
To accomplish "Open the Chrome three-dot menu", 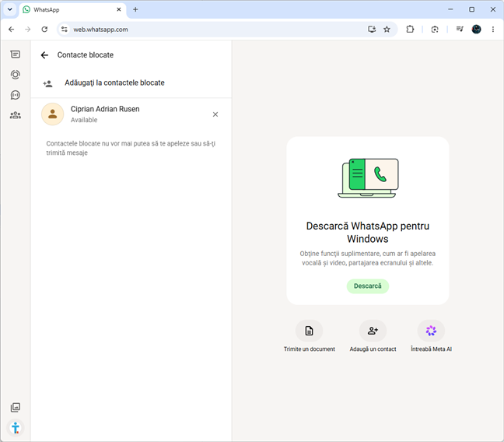I will (x=493, y=30).
